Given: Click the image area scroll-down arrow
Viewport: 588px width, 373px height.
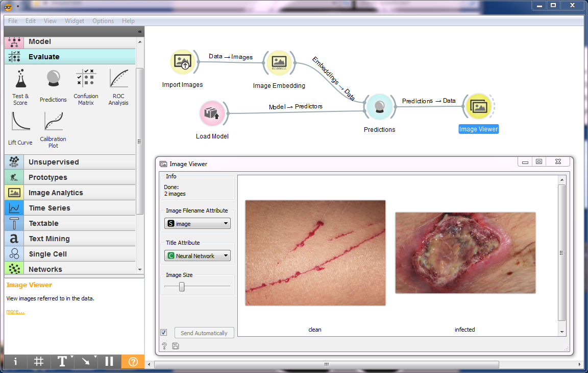Looking at the screenshot, I should coord(562,332).
